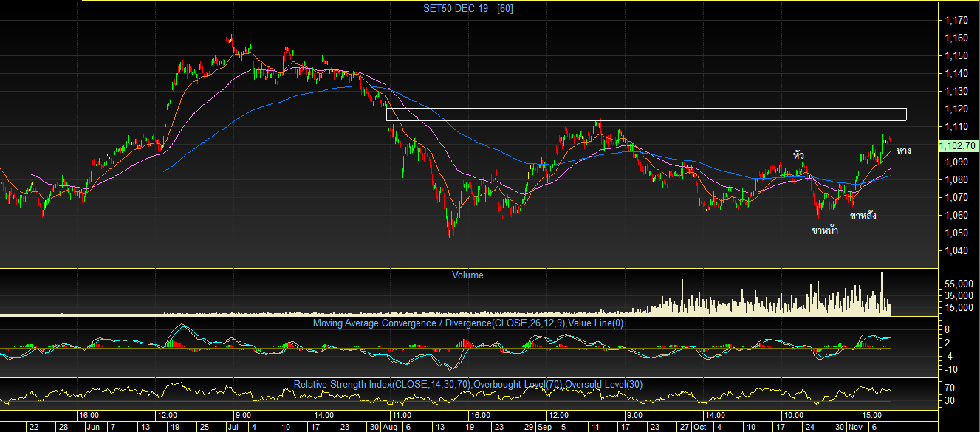980x432 pixels.
Task: Click the Oct date label on time axis
Action: 699,427
